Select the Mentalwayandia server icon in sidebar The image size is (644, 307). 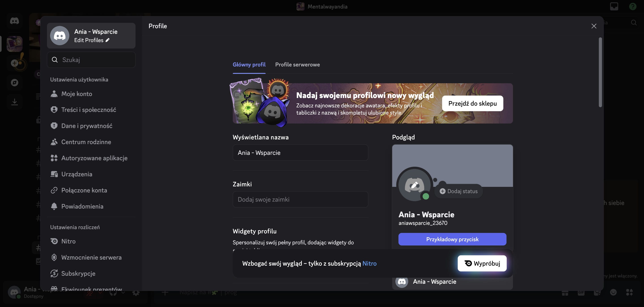pos(15,44)
